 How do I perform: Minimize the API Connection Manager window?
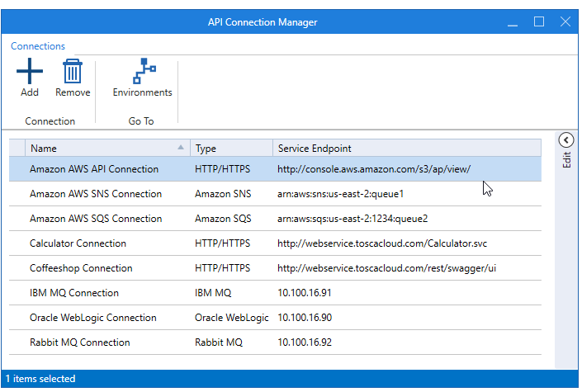click(x=512, y=22)
